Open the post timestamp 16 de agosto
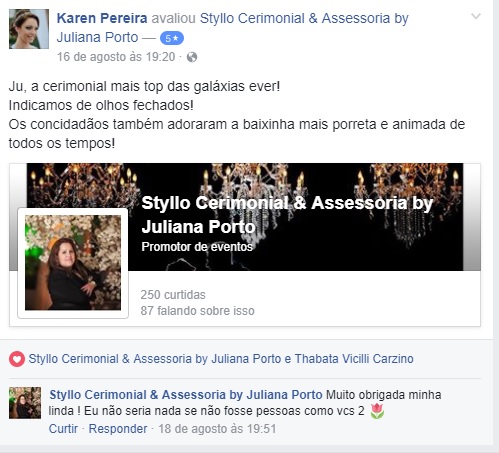499x453 pixels. pos(116,57)
